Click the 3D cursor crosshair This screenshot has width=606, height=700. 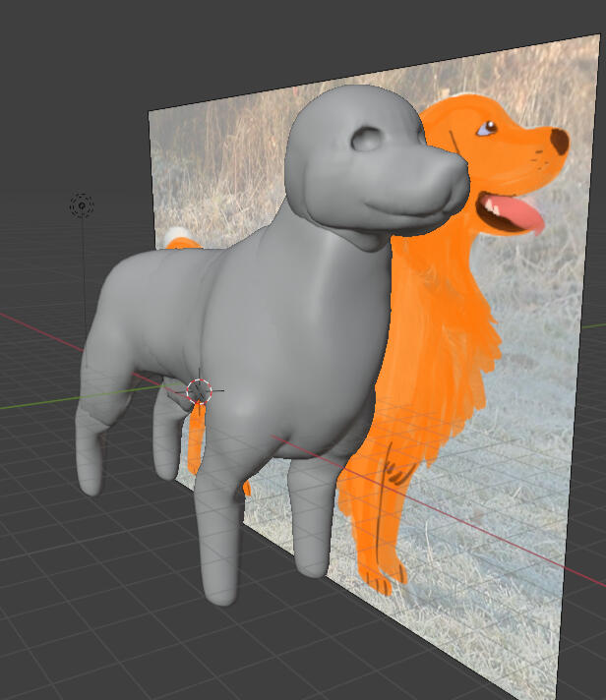[x=199, y=390]
